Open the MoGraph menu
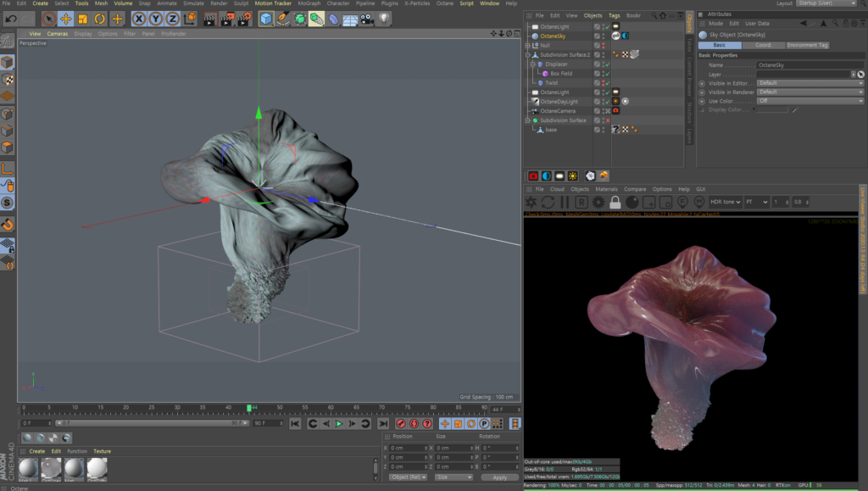Screen dimensions: 868x491 coord(309,3)
